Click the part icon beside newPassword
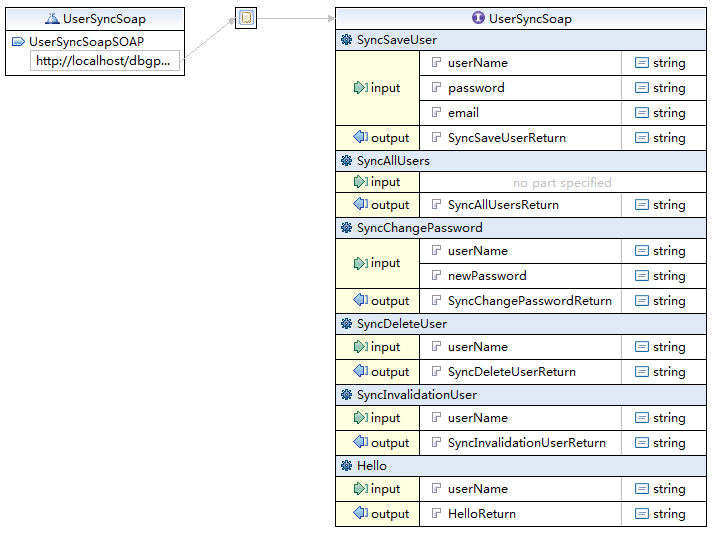713x534 pixels. click(x=436, y=275)
